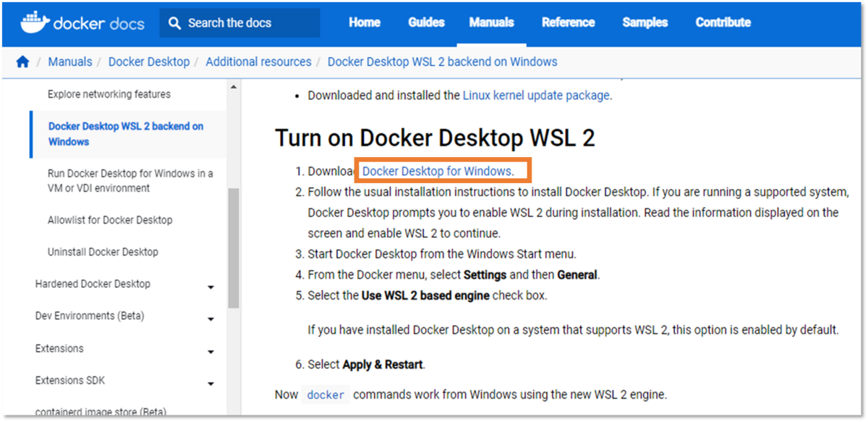
Task: Focus the Search the docs field
Action: click(x=239, y=23)
